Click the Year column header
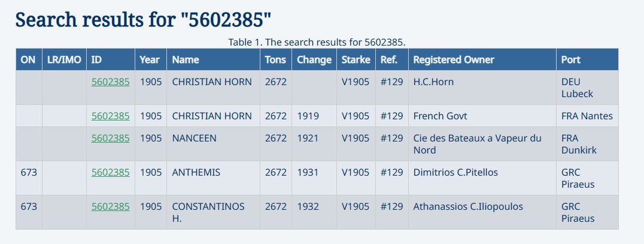Image resolution: width=644 pixels, height=244 pixels. point(150,59)
